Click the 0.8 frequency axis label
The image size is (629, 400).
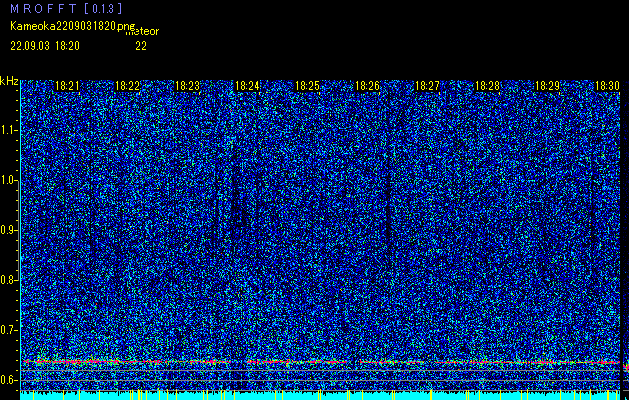coord(8,280)
